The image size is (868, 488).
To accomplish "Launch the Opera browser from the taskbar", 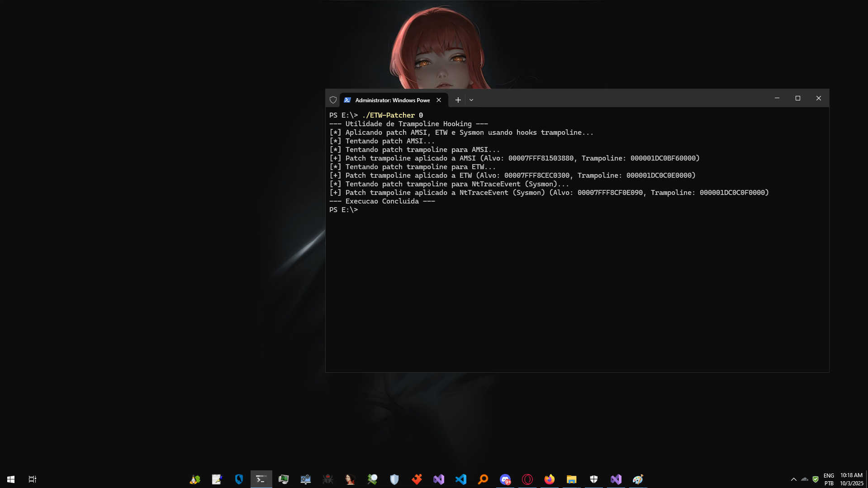I will 527,479.
